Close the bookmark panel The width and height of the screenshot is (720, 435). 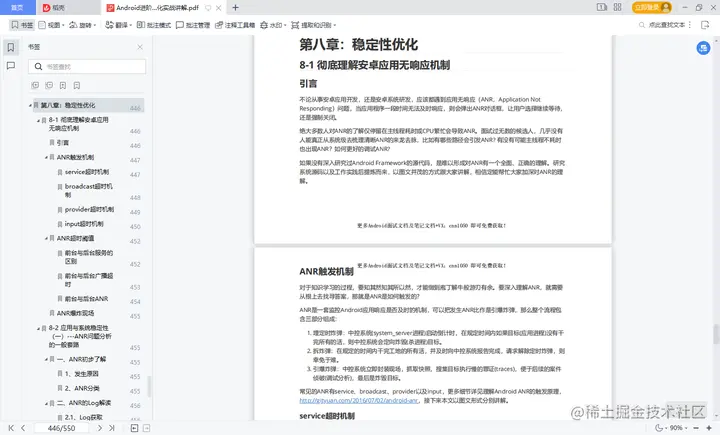coord(140,47)
